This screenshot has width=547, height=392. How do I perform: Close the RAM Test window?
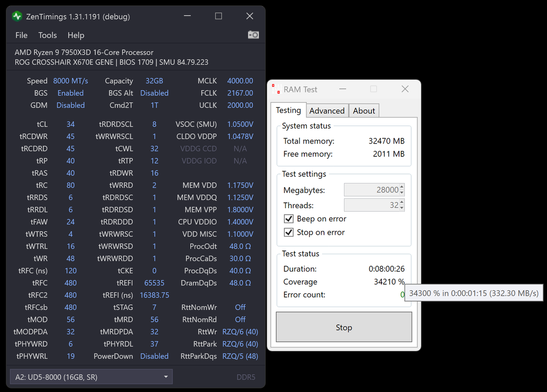405,89
